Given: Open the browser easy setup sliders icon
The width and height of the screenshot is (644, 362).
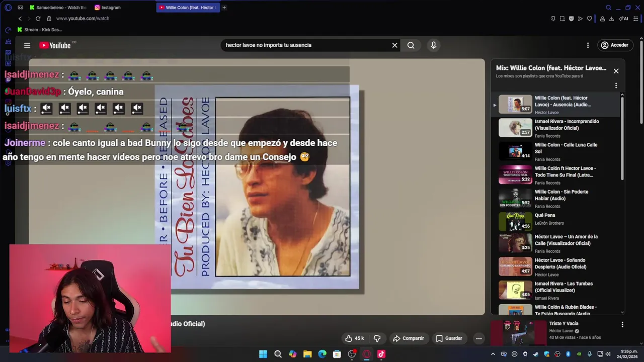Looking at the screenshot, I should coord(635,19).
